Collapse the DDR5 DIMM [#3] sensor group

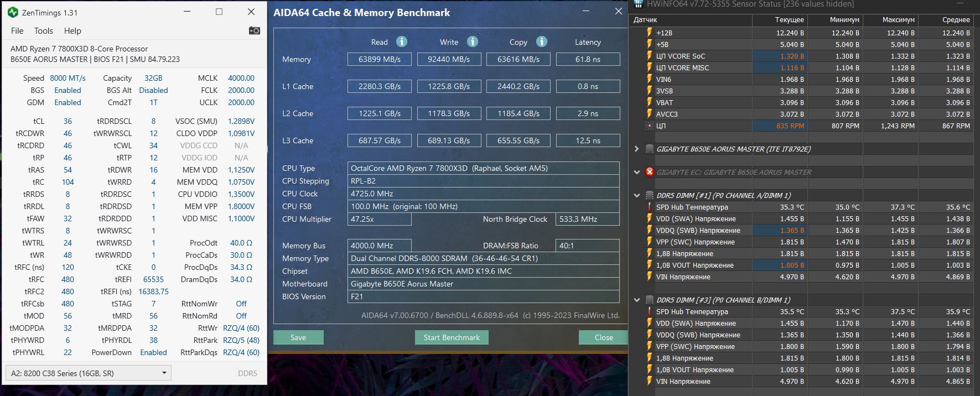coord(636,300)
